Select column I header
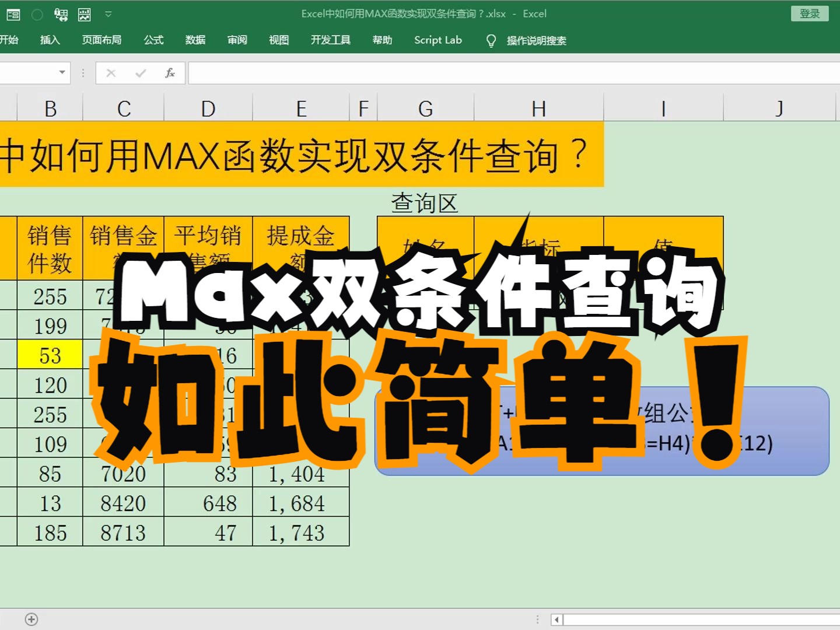 (663, 108)
